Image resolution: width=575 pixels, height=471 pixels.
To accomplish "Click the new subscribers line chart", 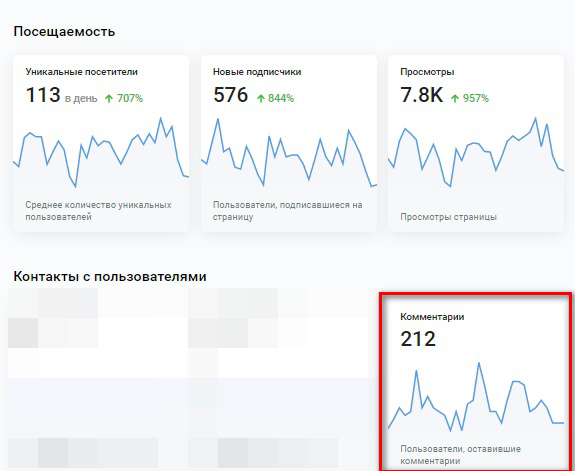I will coord(289,152).
